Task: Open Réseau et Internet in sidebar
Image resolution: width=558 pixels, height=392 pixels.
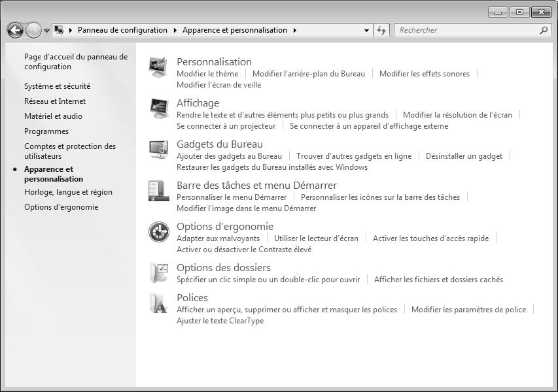Action: (55, 101)
